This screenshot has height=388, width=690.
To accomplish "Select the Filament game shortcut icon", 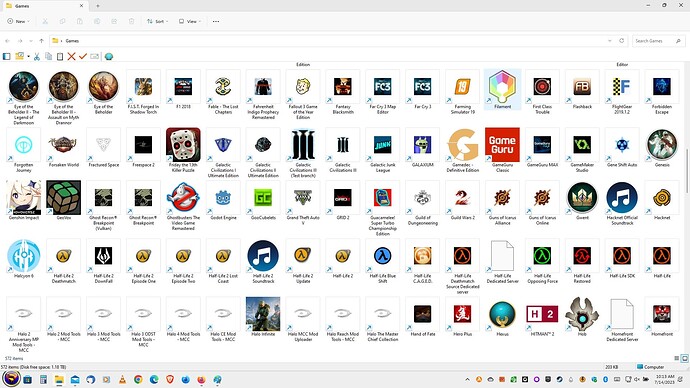I will [x=502, y=87].
